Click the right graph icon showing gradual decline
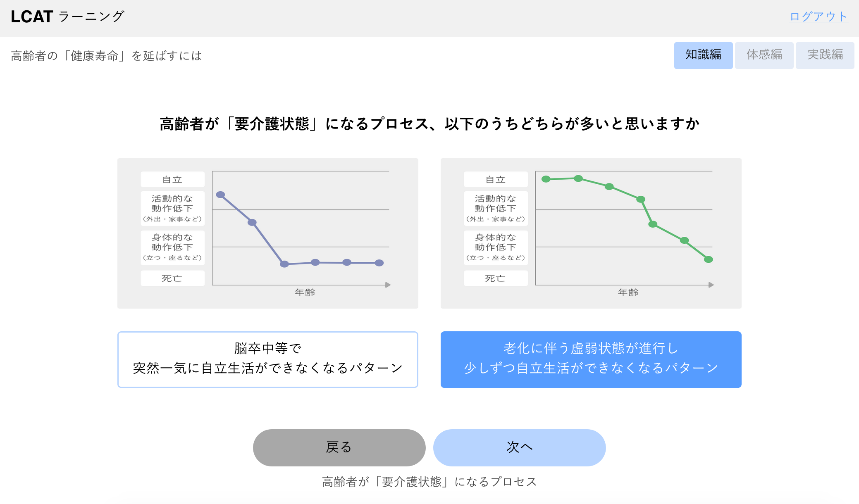 tap(590, 234)
